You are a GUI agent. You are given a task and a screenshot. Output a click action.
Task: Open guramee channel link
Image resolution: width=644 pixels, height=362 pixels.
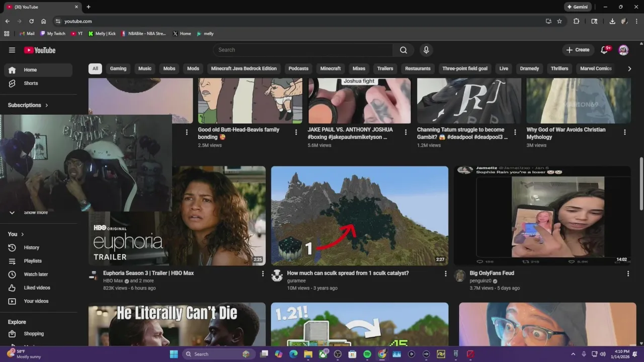point(296,281)
